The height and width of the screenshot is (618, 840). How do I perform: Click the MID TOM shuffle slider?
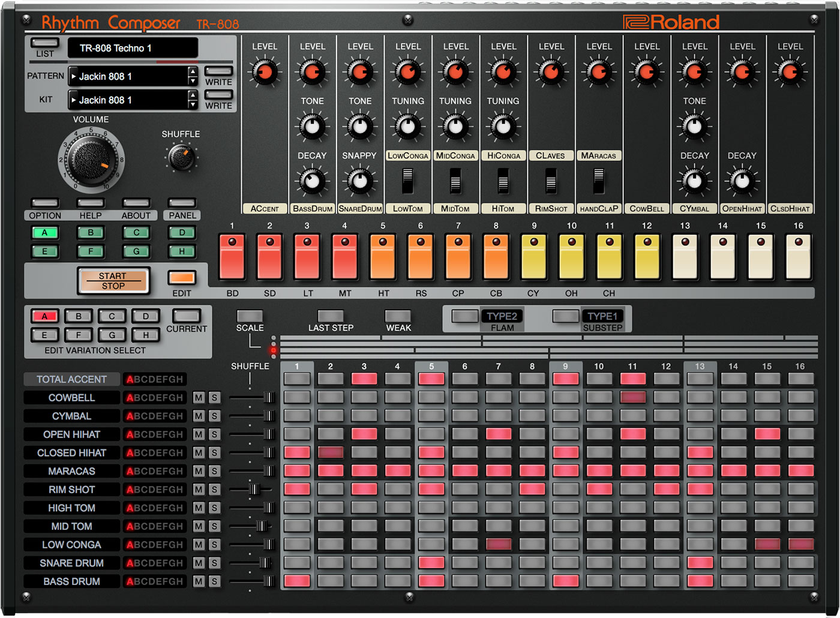[x=262, y=526]
